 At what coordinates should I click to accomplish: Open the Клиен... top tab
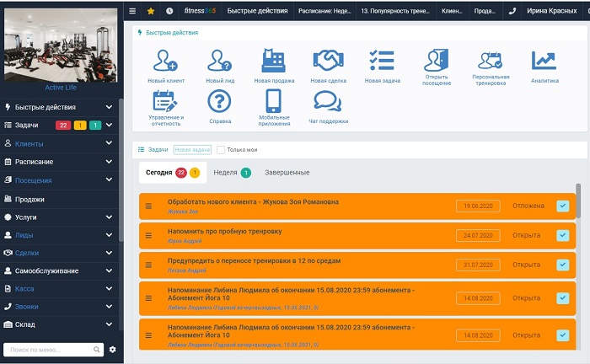pyautogui.click(x=452, y=11)
